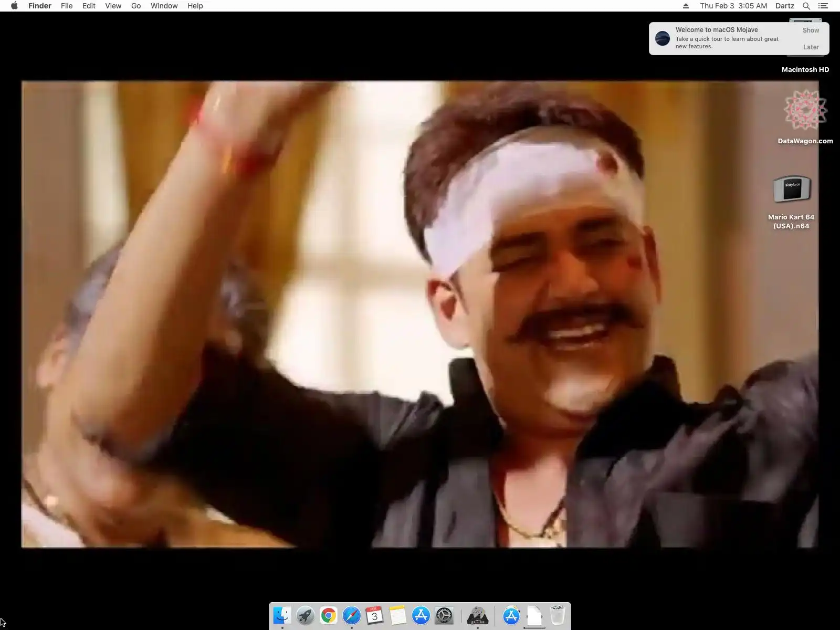The height and width of the screenshot is (630, 840).
Task: Click the DataWagon.com file label
Action: pos(805,141)
